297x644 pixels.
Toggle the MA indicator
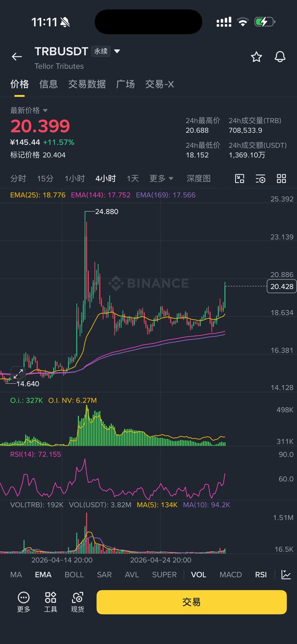click(16, 574)
